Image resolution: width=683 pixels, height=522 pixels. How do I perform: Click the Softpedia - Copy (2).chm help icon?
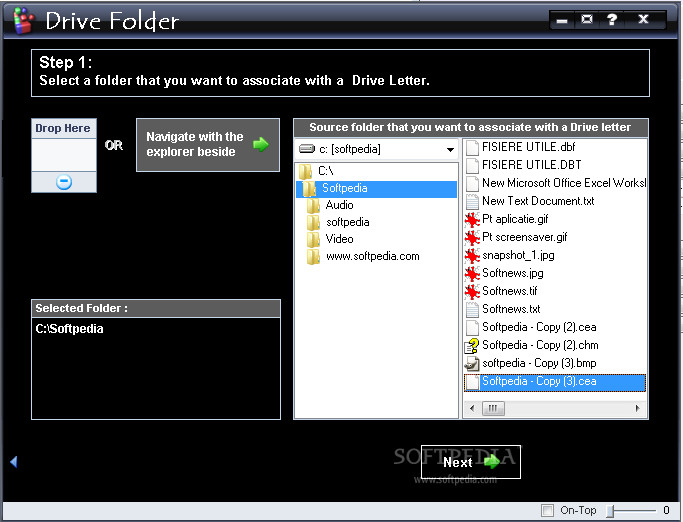coord(472,346)
